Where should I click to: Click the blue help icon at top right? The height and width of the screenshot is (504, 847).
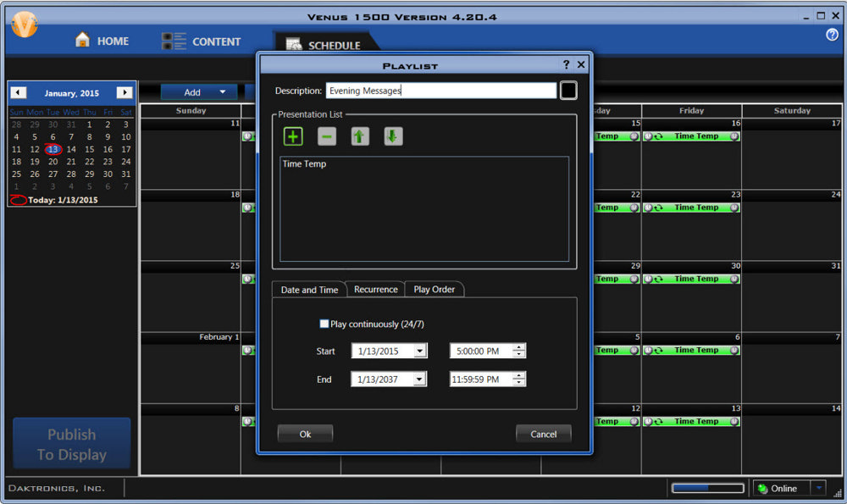coord(831,35)
